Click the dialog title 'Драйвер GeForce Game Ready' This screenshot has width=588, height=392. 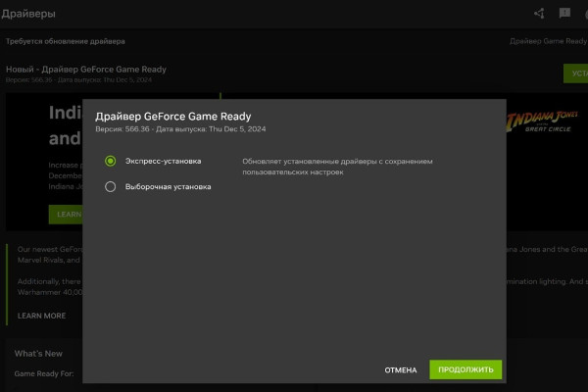pos(172,117)
